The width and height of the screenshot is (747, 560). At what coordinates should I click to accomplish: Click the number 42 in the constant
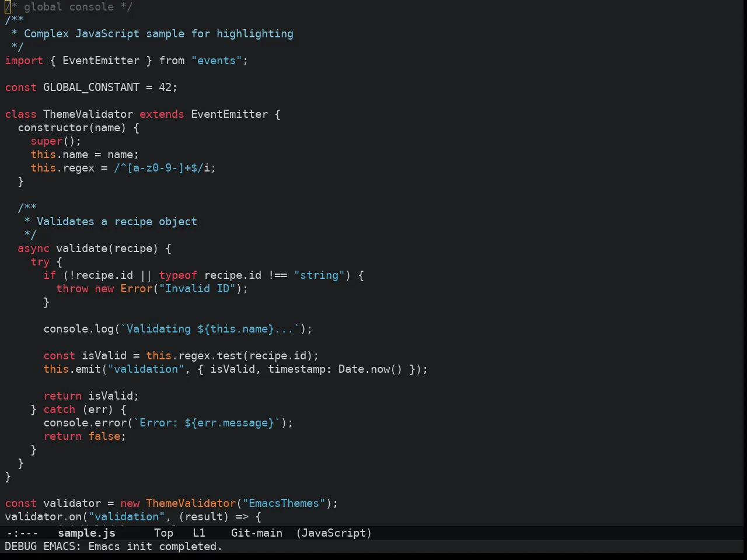[165, 87]
